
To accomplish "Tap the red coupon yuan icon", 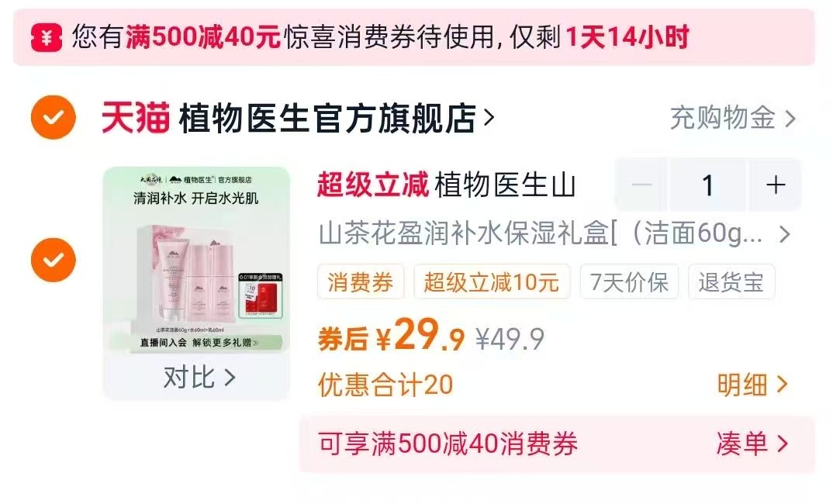I will [47, 38].
